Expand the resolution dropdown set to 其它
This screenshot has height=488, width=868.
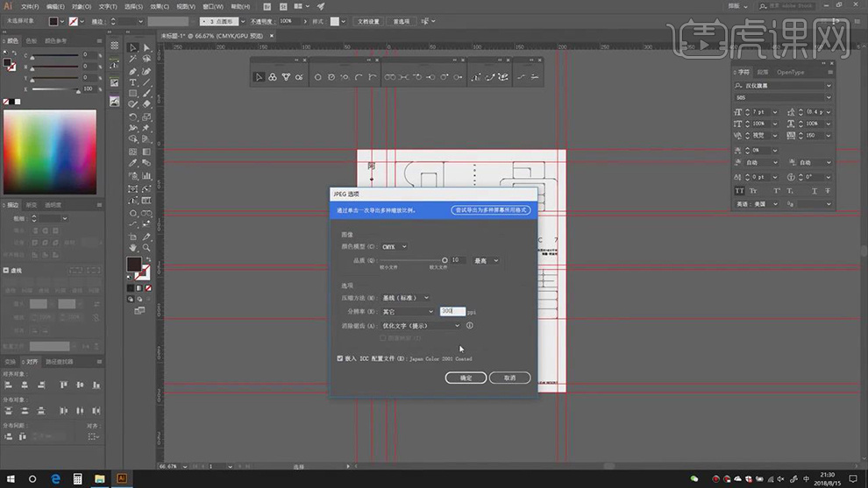406,311
